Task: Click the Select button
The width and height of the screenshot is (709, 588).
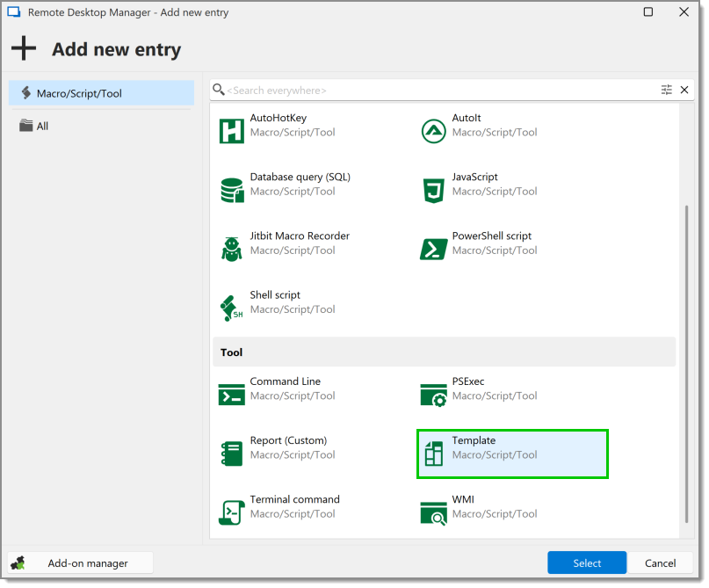Action: pyautogui.click(x=587, y=563)
